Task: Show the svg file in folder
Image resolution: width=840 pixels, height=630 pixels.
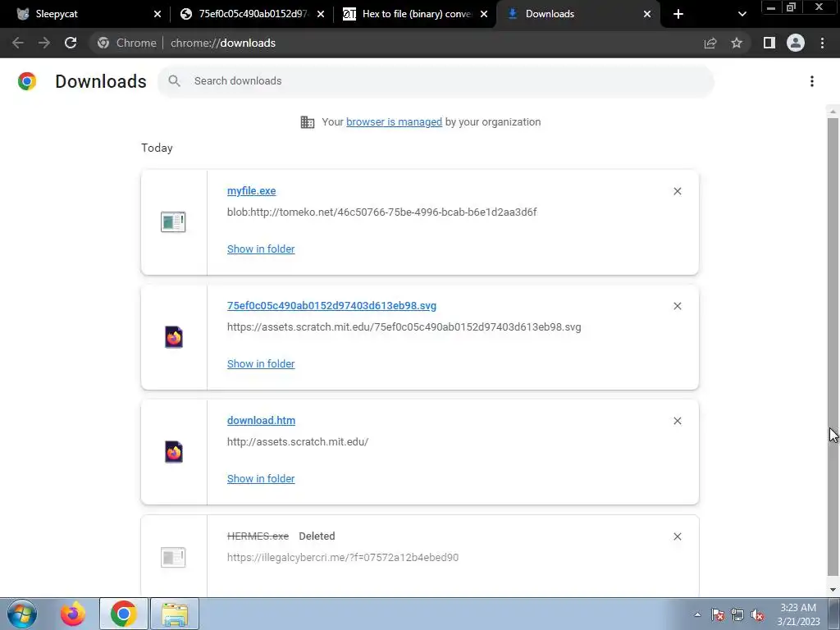Action: [261, 363]
